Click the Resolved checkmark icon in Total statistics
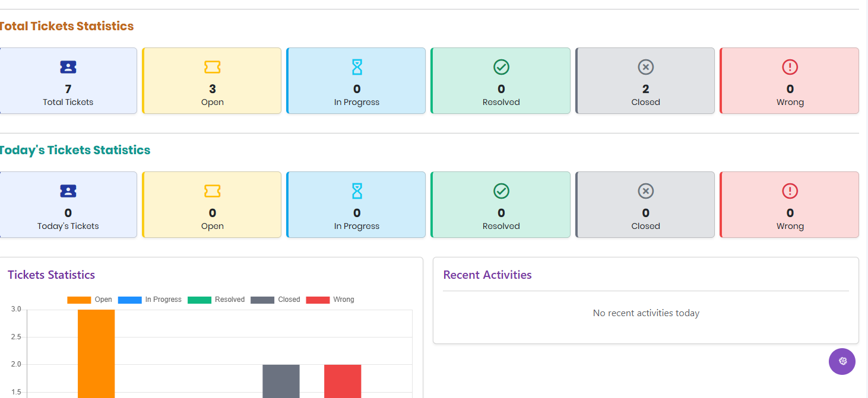 point(502,67)
